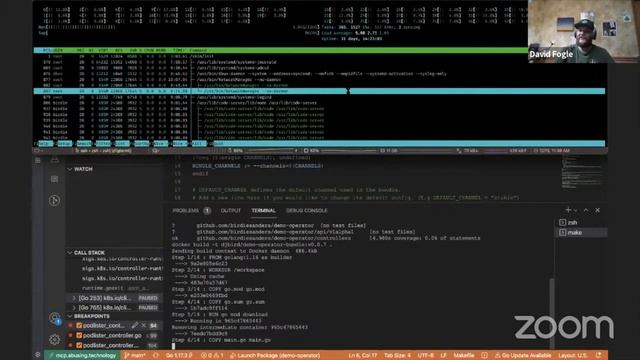
Task: Change Tab Size: 4 setting
Action: [x=397, y=356]
